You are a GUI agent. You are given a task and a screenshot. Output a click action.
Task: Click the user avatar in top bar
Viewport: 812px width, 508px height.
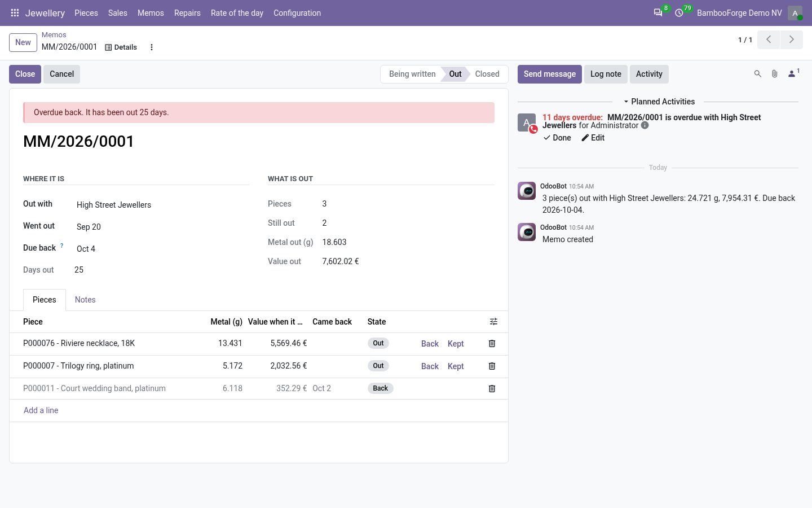coord(795,13)
